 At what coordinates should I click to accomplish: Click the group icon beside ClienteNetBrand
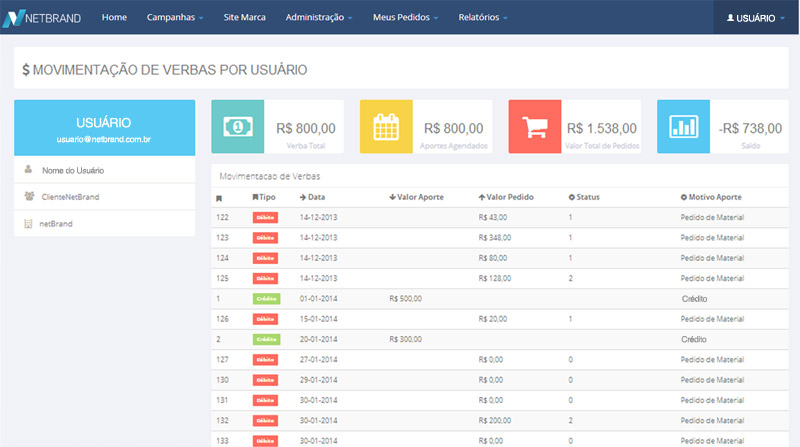tap(29, 196)
